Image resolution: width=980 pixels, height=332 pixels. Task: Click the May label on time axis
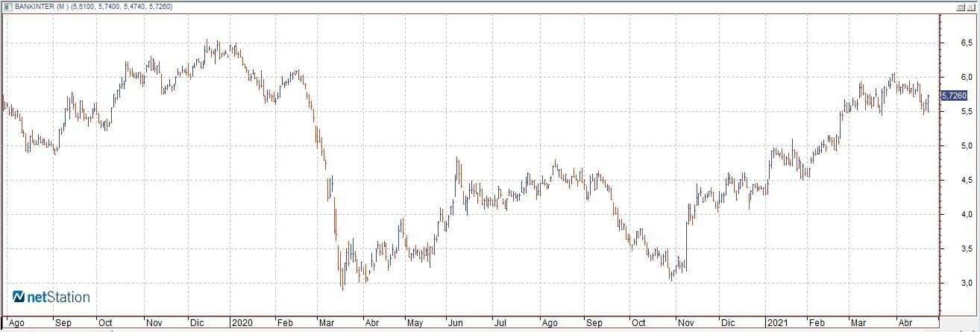tap(414, 324)
